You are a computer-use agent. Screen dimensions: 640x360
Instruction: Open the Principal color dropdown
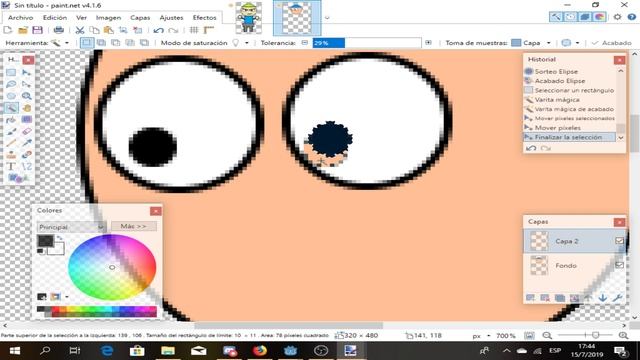[71, 227]
